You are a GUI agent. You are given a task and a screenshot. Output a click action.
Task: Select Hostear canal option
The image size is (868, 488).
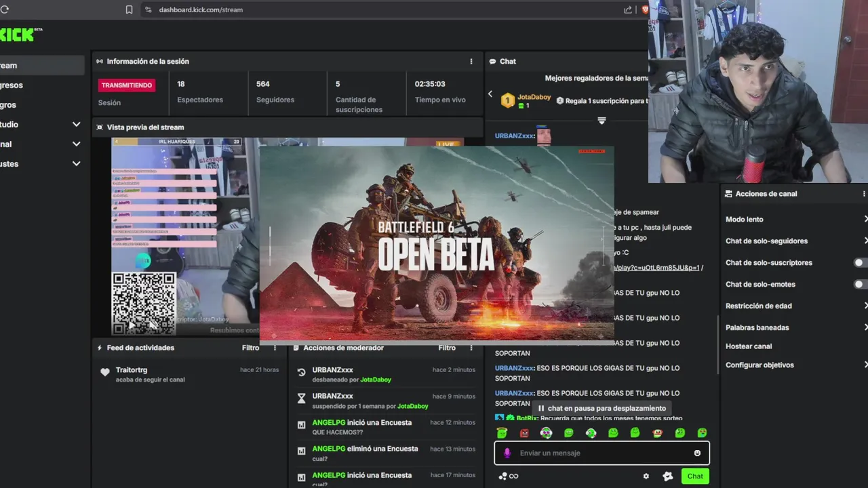pos(749,346)
